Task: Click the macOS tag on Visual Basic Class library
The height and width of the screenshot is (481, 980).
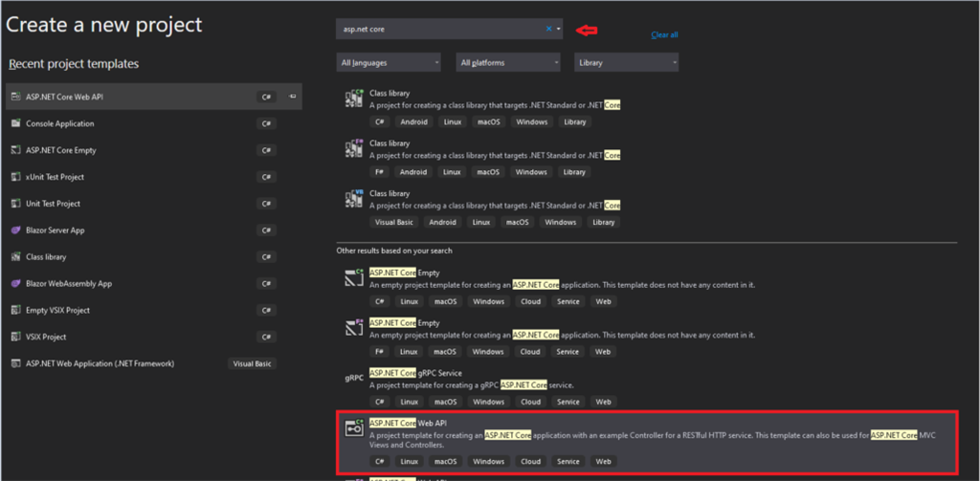Action: pyautogui.click(x=518, y=222)
